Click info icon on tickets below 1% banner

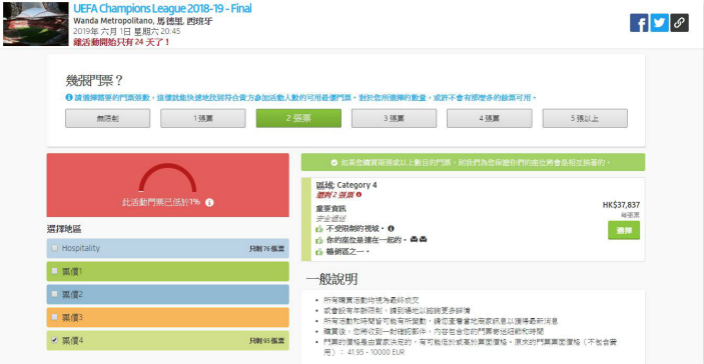point(209,202)
